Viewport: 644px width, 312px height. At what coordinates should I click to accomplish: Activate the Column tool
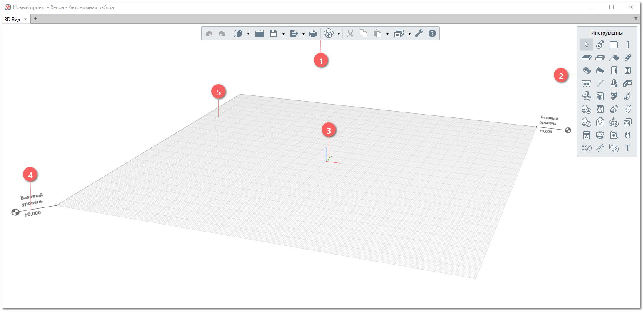[x=628, y=45]
